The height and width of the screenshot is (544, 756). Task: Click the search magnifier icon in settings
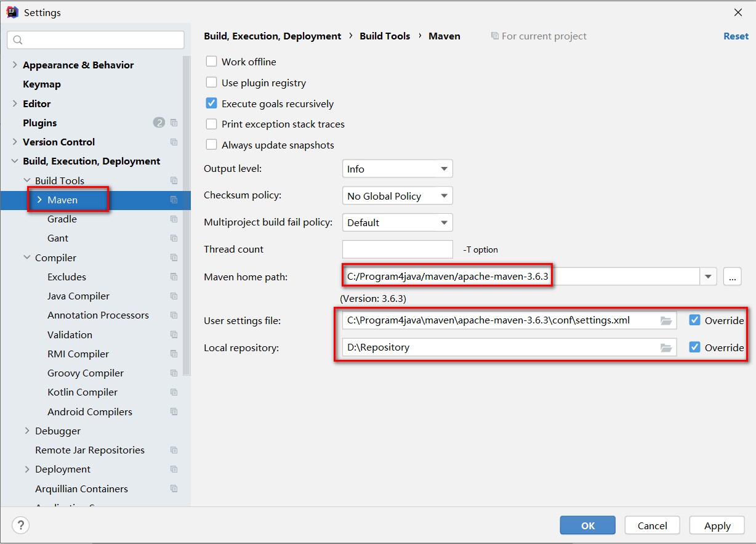pos(18,40)
